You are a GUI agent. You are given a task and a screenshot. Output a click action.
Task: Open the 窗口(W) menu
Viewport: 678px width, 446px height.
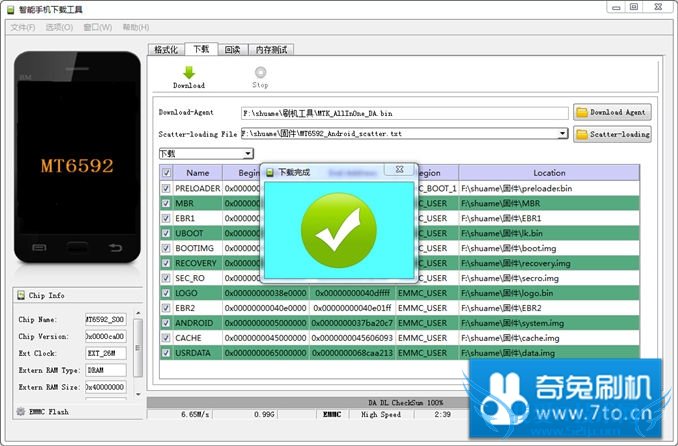[98, 27]
